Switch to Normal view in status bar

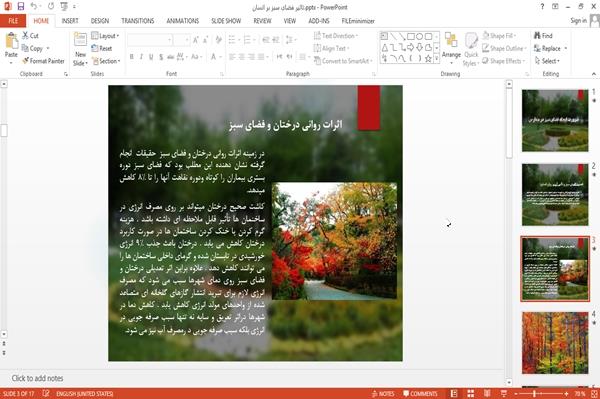coord(454,394)
